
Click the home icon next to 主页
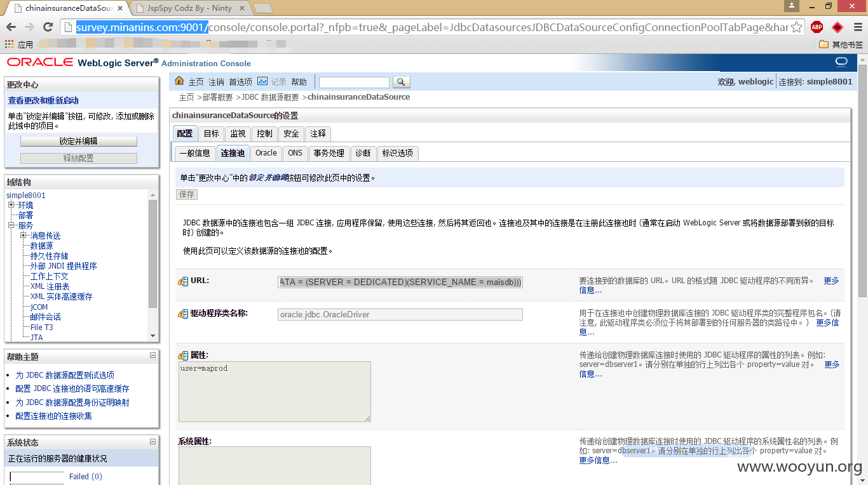coord(179,81)
